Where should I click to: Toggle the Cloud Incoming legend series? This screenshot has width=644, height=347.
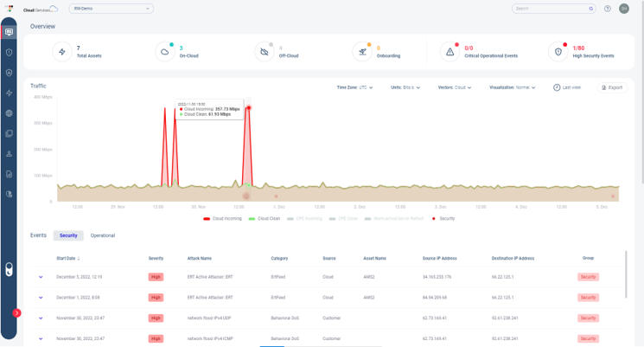click(223, 219)
